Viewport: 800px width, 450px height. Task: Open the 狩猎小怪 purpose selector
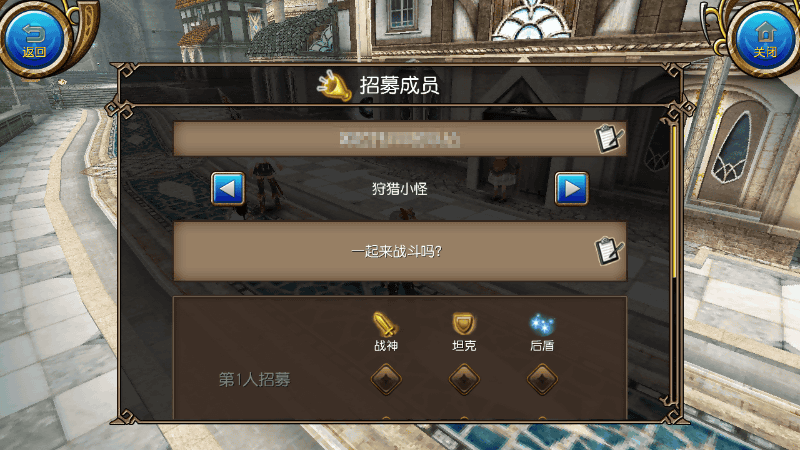coord(399,189)
